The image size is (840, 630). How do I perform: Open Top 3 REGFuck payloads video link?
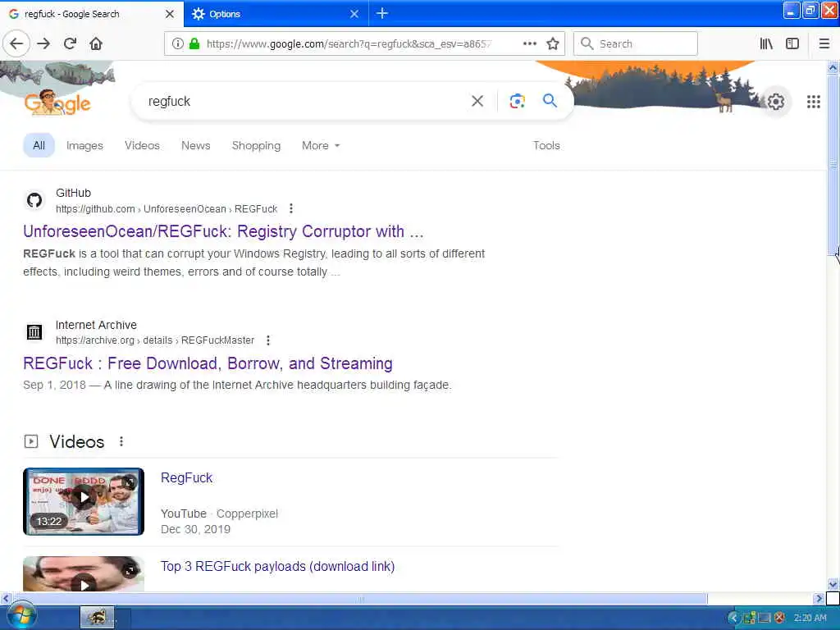(277, 566)
